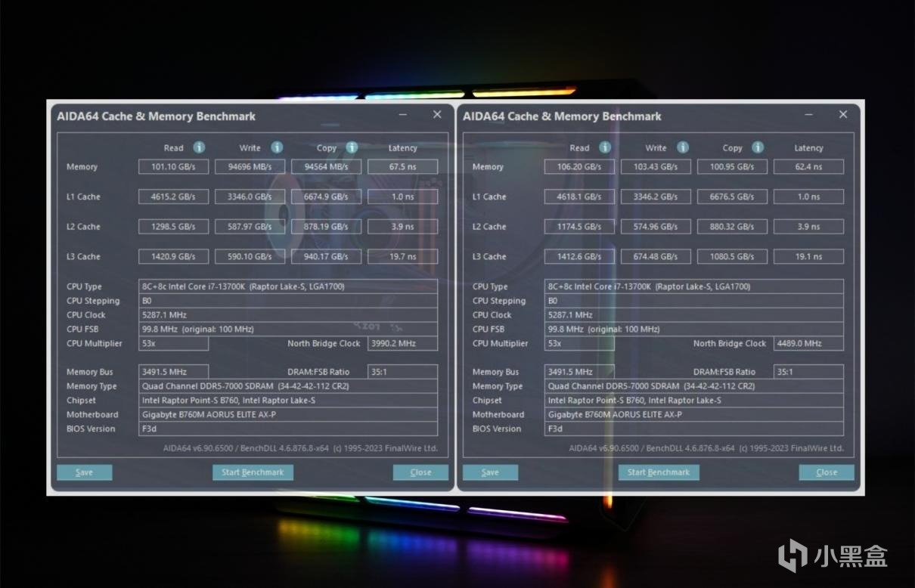
Task: Select Memory Write value 103.43 GB/s
Action: [x=656, y=166]
